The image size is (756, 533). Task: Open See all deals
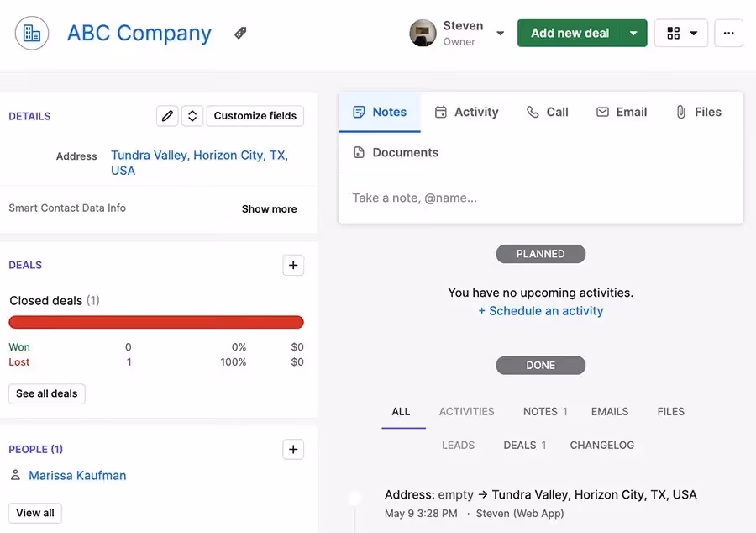coord(46,393)
